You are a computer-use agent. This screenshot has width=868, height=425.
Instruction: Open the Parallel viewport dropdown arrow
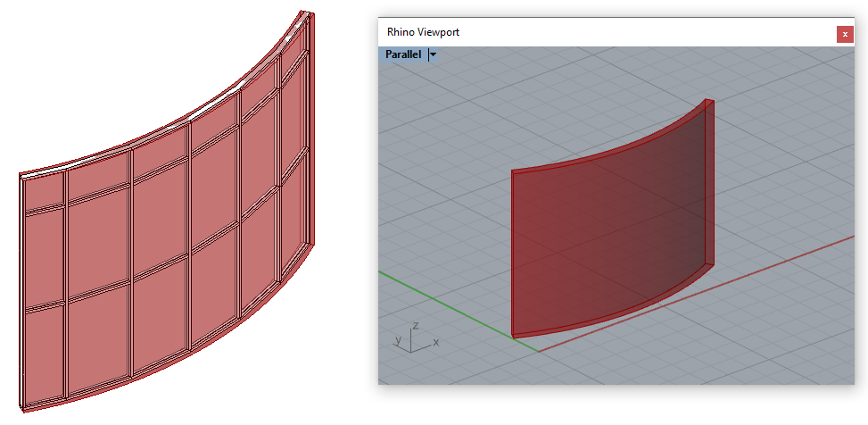point(433,54)
